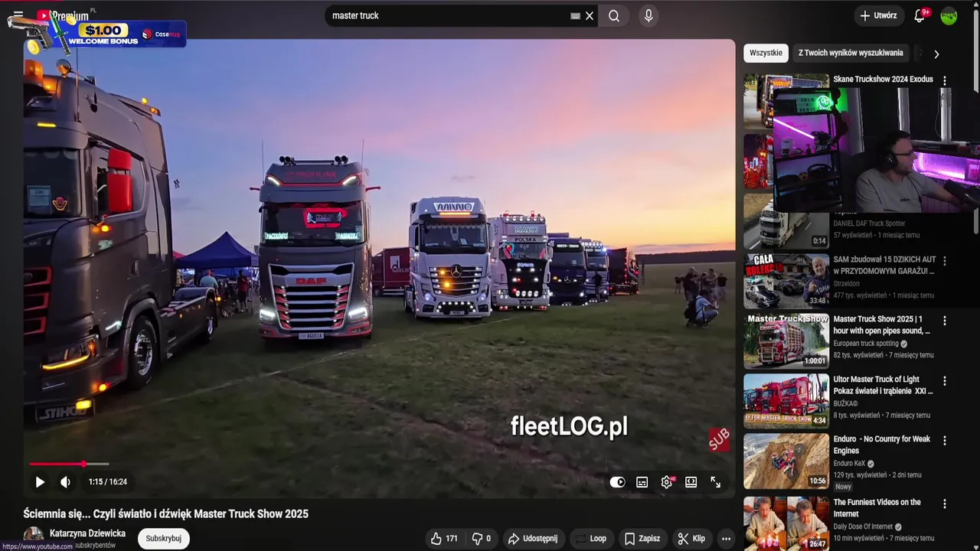Image resolution: width=980 pixels, height=551 pixels.
Task: Enable Loop for the video
Action: click(x=590, y=539)
